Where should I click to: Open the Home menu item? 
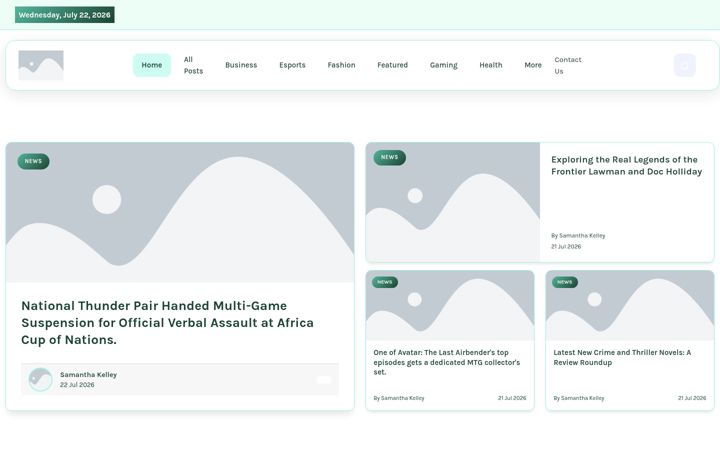pos(152,65)
